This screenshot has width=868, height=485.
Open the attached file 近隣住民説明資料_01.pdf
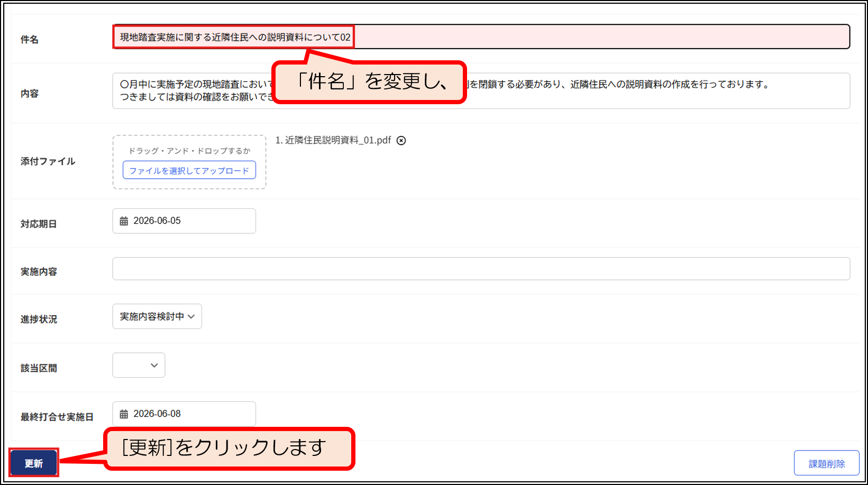(337, 140)
